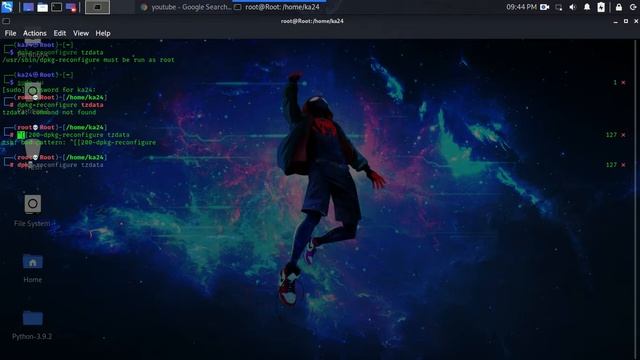
Task: Click the "[sudo] password for ka24:" line
Action: 49,90
